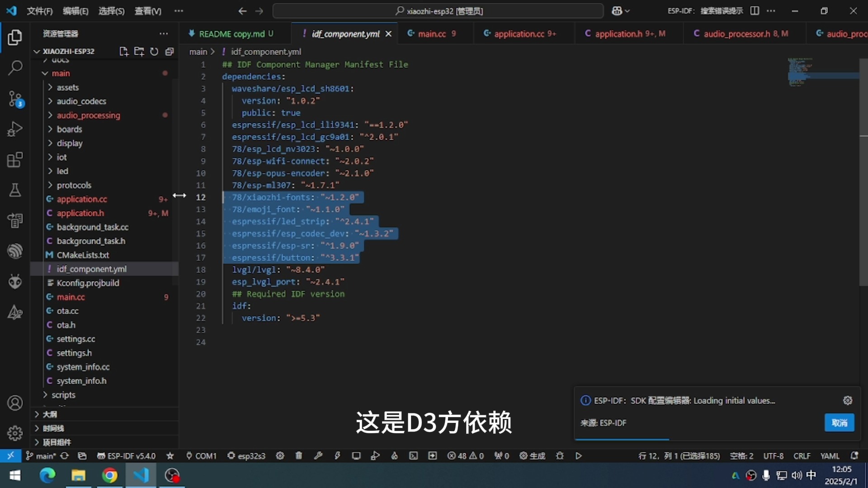This screenshot has height=488, width=868.
Task: Open Chrome from the Windows taskbar
Action: click(x=109, y=475)
